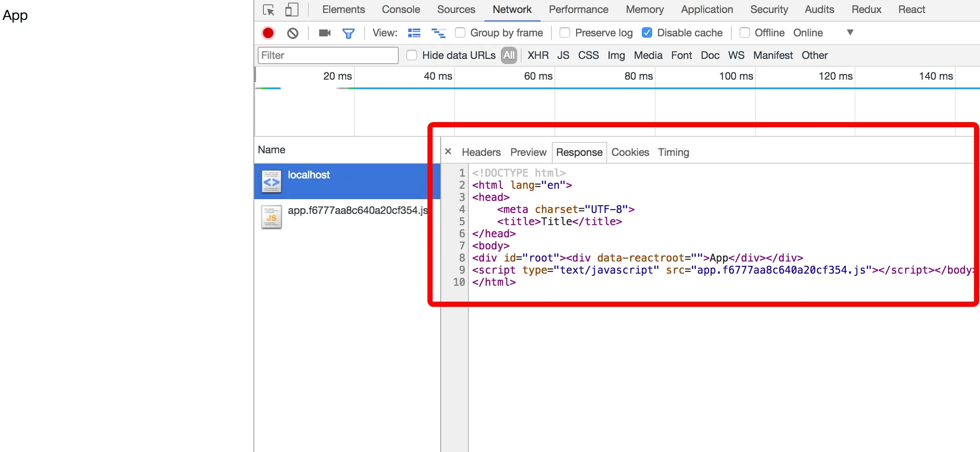Click the meta charset line in response
The height and width of the screenshot is (452, 980).
pos(566,210)
